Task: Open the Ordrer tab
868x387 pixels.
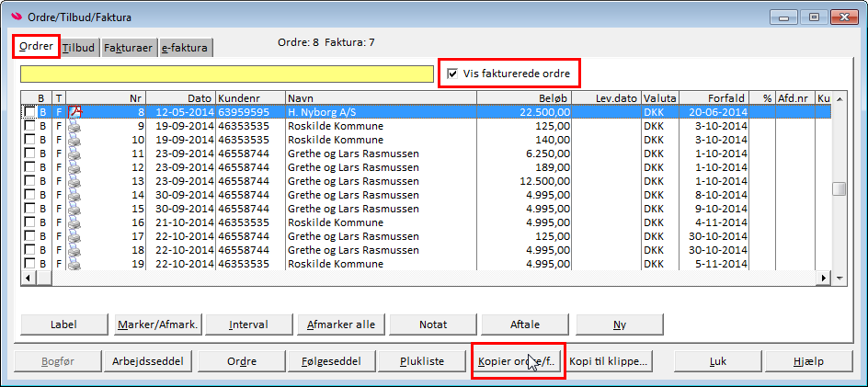Action: [36, 47]
